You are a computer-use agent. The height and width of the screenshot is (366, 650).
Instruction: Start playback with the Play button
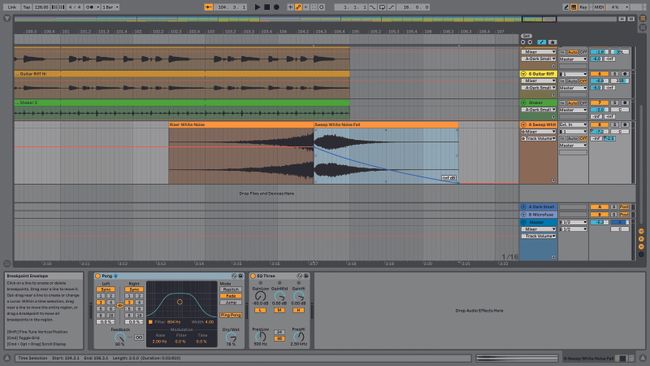click(x=257, y=7)
